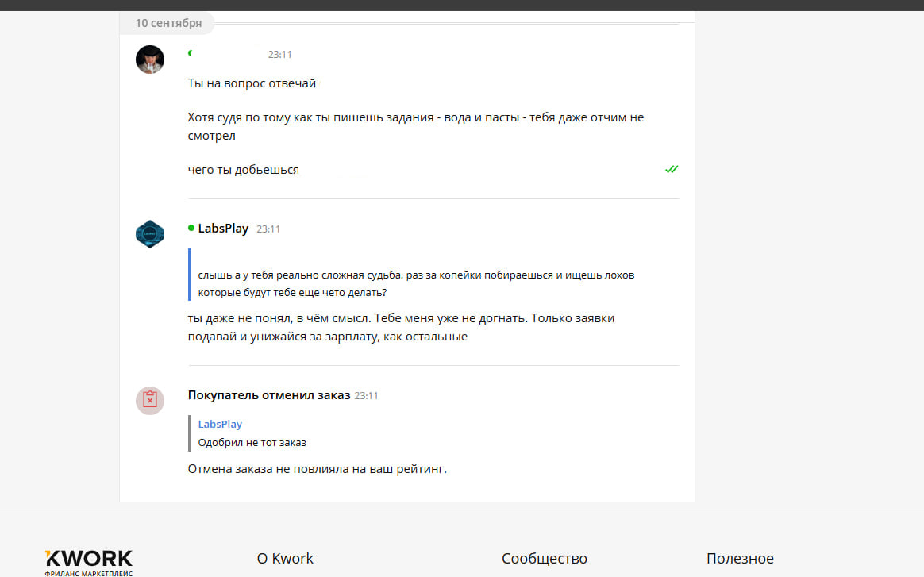The width and height of the screenshot is (924, 577).
Task: Click the "Отмена заказа не повлияла" rating notice
Action: pos(318,469)
